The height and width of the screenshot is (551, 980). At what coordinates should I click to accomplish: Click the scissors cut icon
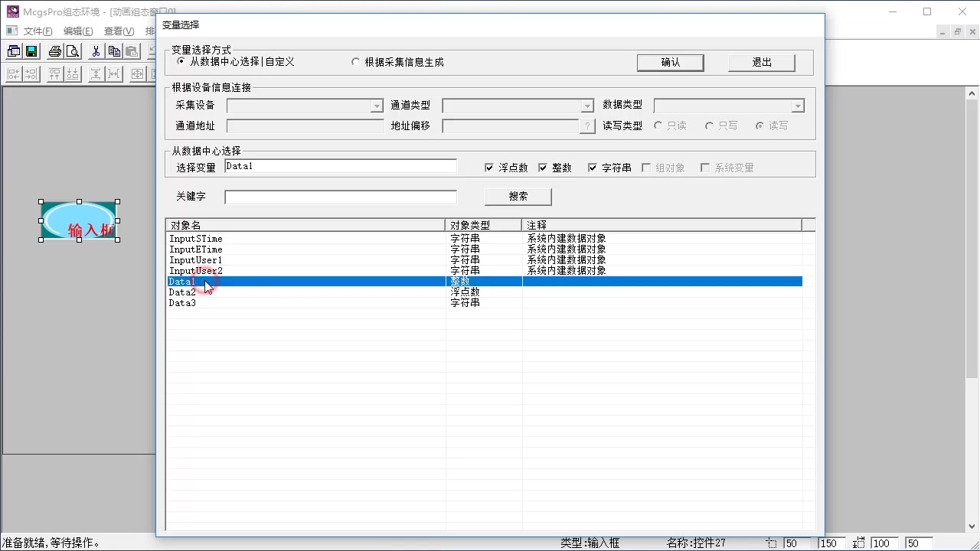[x=96, y=51]
